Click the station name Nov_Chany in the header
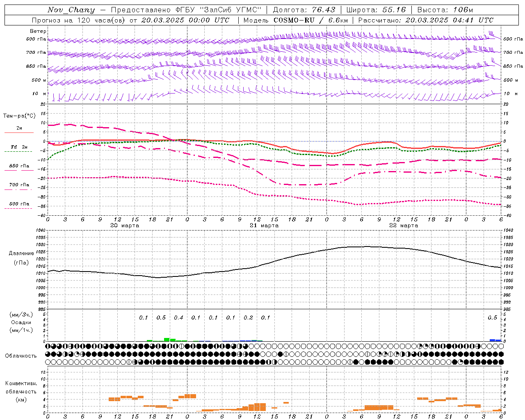525x420 pixels. coord(71,10)
